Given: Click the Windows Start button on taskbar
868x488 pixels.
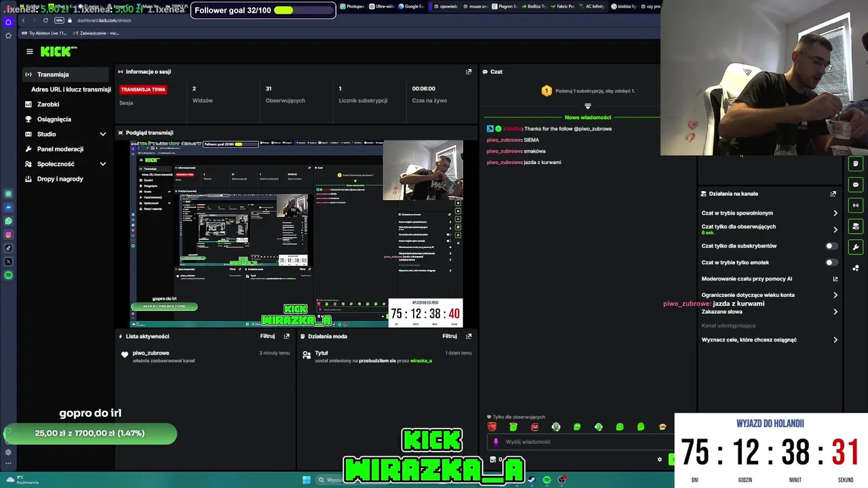Looking at the screenshot, I should pyautogui.click(x=307, y=480).
